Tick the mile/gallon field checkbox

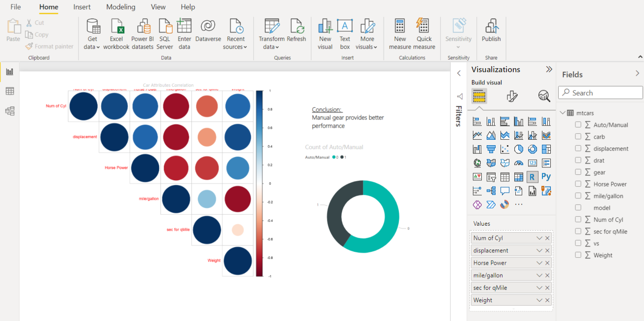coord(578,196)
